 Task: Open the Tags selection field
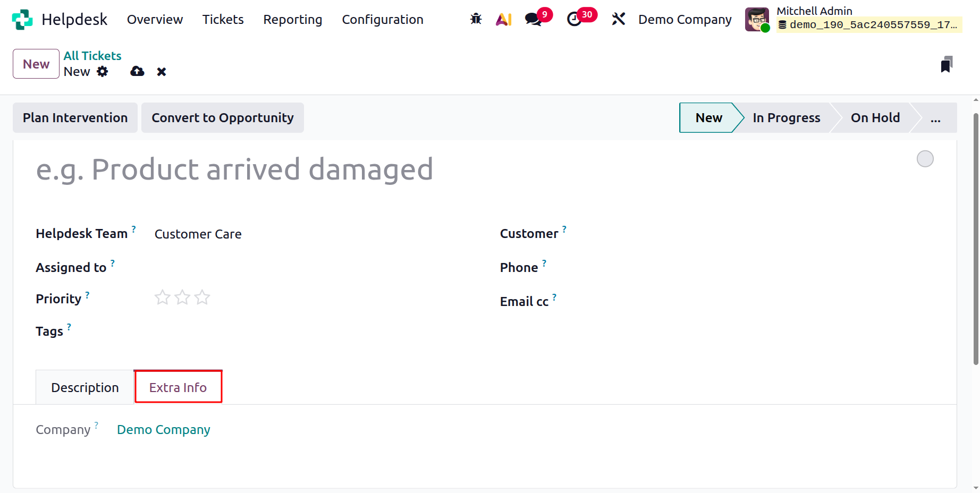point(312,331)
